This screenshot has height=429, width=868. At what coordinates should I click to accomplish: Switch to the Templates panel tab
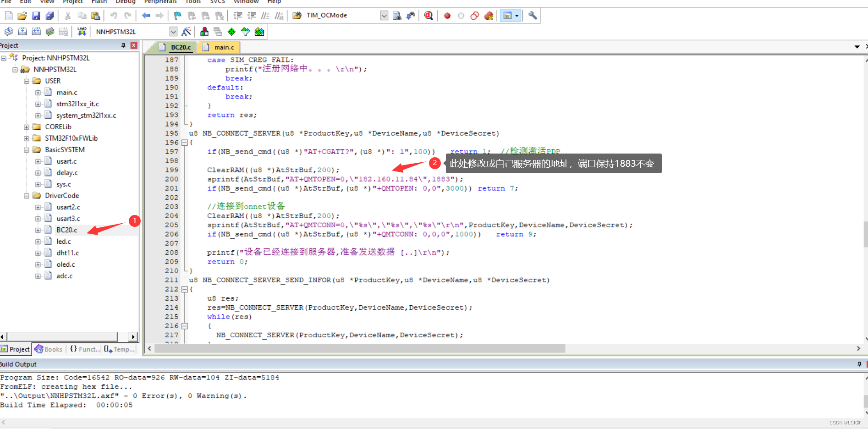[119, 349]
